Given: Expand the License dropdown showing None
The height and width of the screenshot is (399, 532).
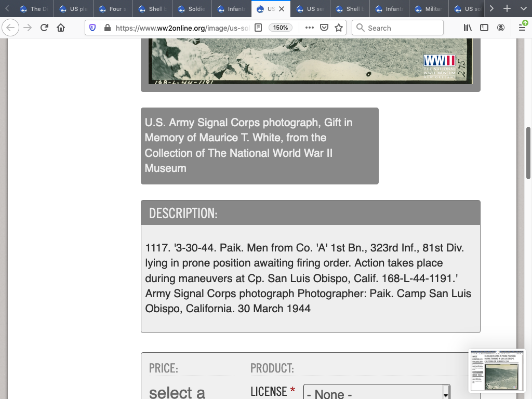Looking at the screenshot, I should (376, 393).
